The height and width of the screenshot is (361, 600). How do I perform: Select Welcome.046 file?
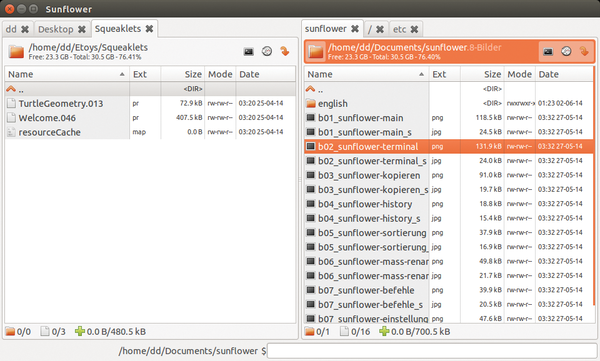(150, 118)
